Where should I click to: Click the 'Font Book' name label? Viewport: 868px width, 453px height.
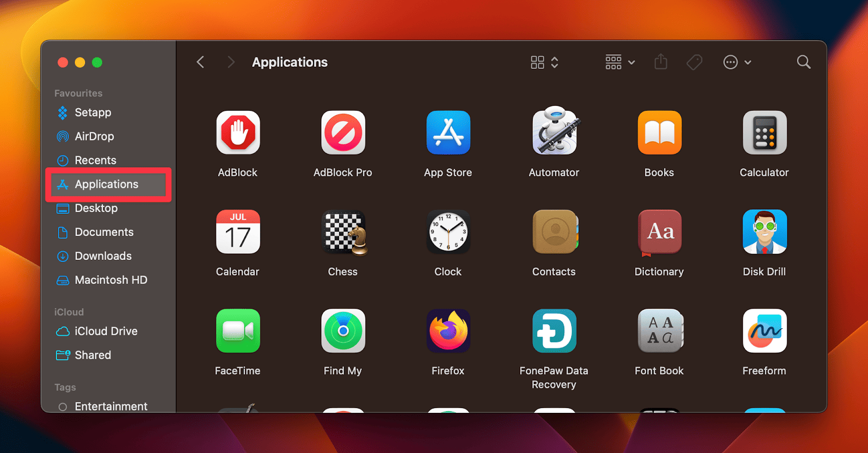click(659, 371)
